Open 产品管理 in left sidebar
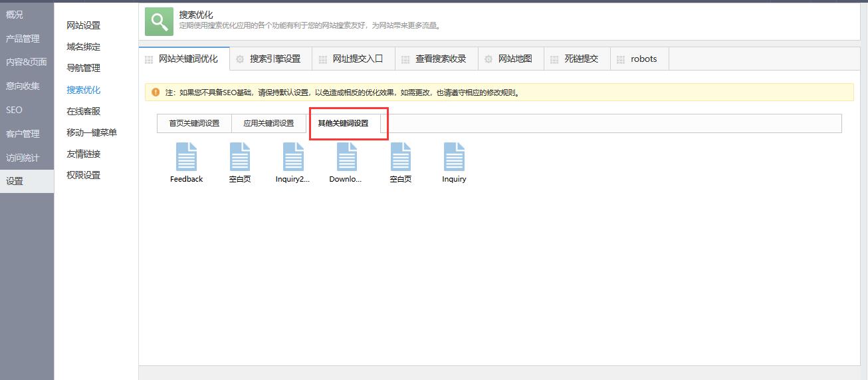 27,39
